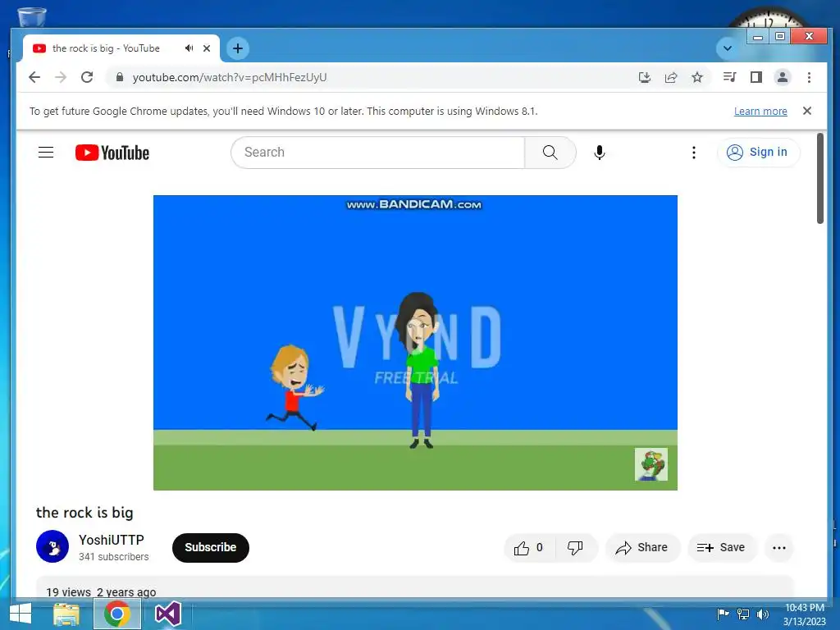Image resolution: width=840 pixels, height=630 pixels.
Task: Click the browser back arrow
Action: pyautogui.click(x=34, y=77)
